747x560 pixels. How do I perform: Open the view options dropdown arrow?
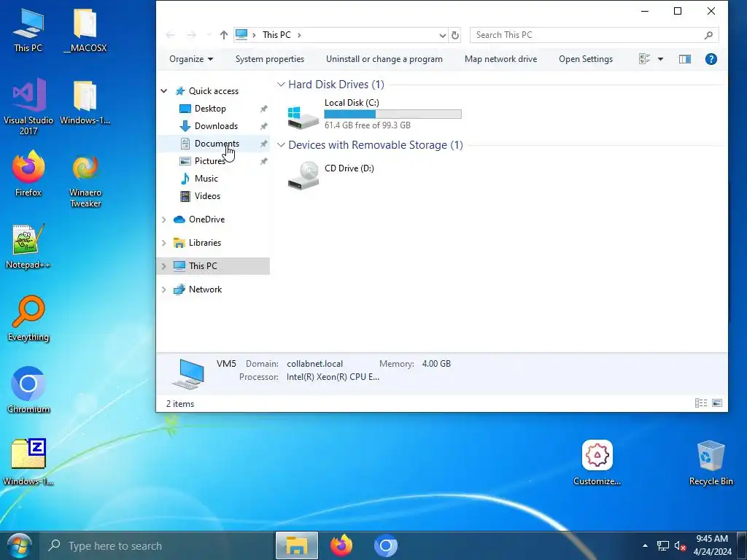pyautogui.click(x=660, y=59)
